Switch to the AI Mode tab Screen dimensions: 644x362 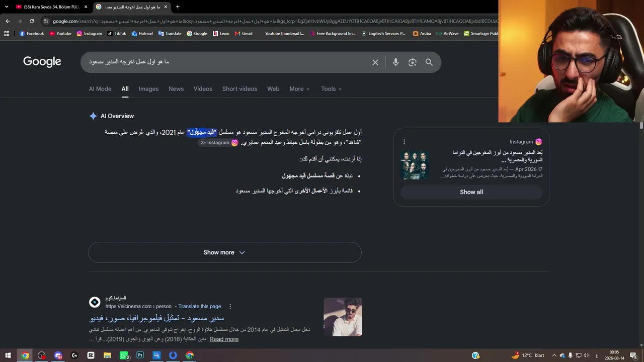[x=100, y=89]
